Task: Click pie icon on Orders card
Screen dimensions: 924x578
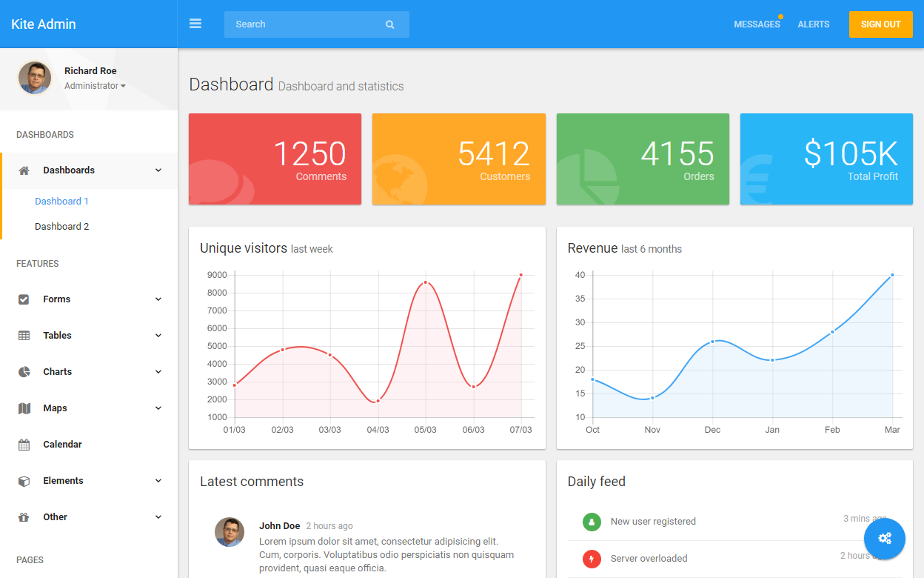Action: tap(587, 177)
